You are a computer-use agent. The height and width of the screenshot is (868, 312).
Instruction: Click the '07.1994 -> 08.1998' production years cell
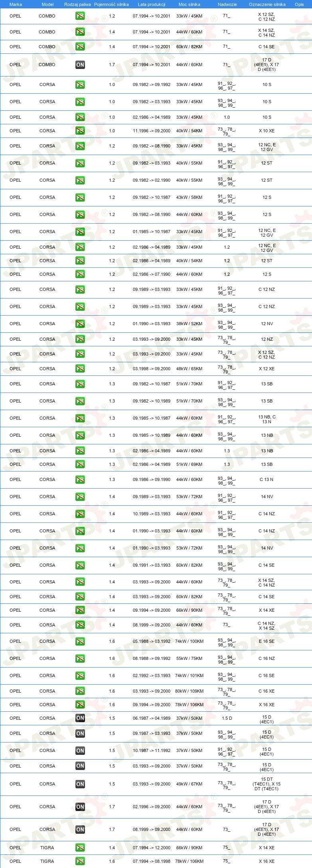pyautogui.click(x=152, y=862)
